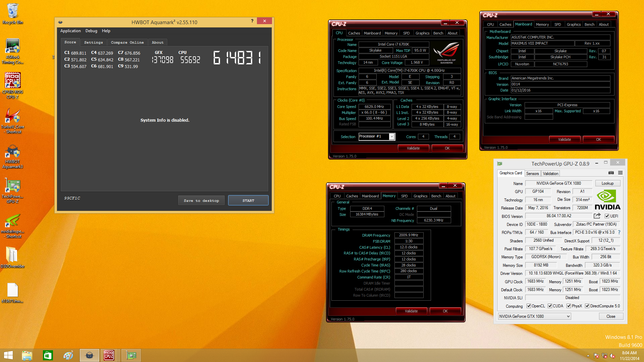Click the BIOS export share icon in GPU-Z

point(597,216)
